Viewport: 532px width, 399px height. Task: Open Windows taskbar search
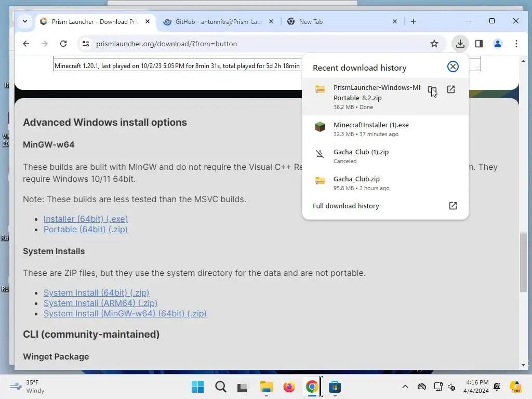(x=220, y=387)
